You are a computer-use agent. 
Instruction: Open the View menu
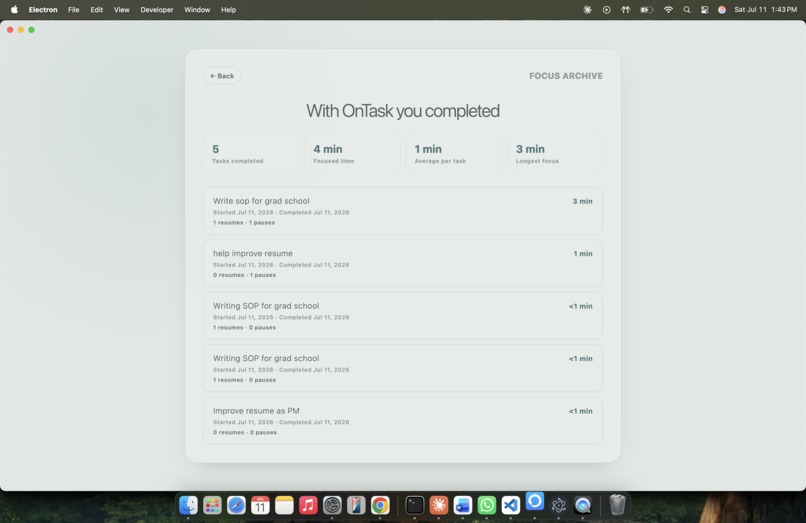coord(121,9)
